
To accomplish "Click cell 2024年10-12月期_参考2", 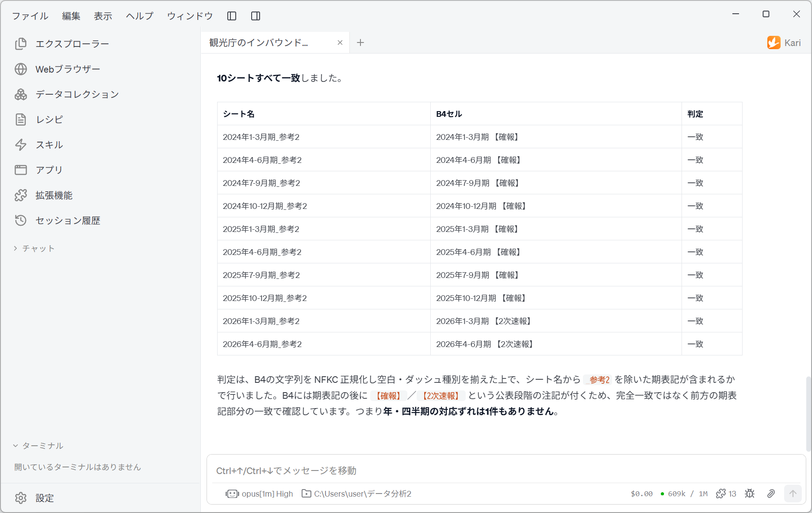I will coord(324,206).
